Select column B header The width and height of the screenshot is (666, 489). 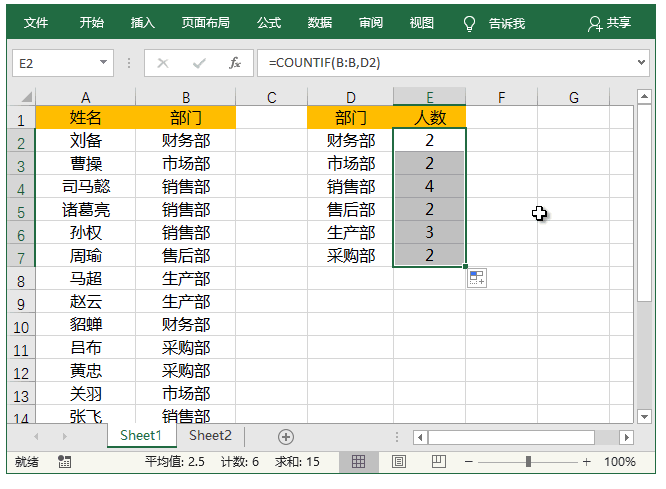[x=186, y=97]
